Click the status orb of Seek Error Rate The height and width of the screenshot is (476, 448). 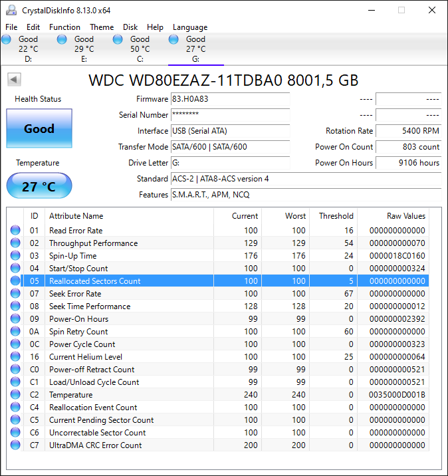tap(15, 294)
